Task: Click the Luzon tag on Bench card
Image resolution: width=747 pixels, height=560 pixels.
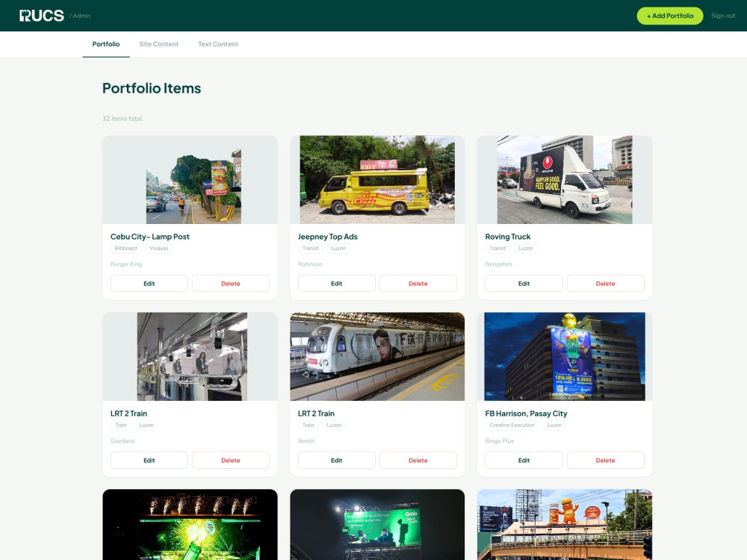Action: point(334,426)
